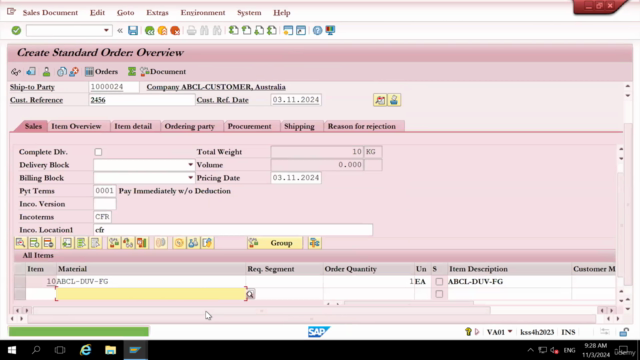The image size is (640, 360).
Task: Click the orange Exit icon
Action: (162, 31)
